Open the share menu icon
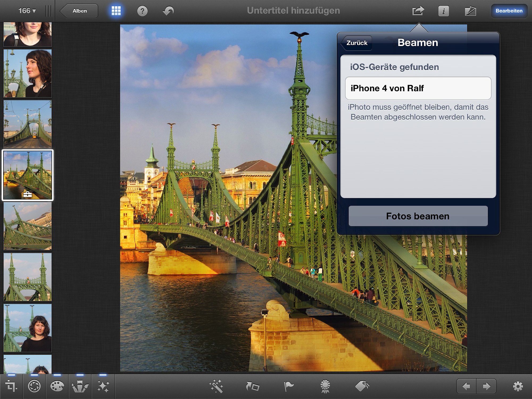The image size is (532, 399). click(418, 11)
